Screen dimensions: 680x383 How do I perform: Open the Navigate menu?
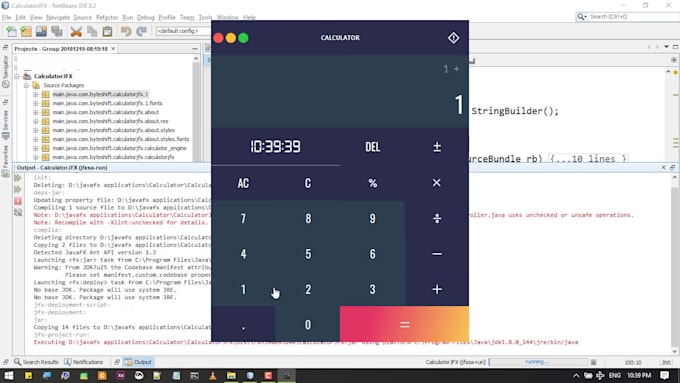[58, 17]
